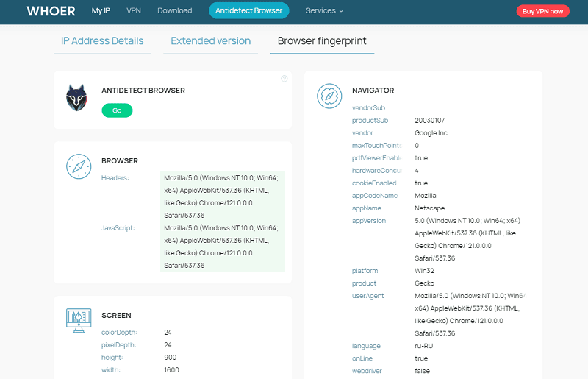The image size is (588, 379).
Task: Click the userAgent label
Action: pyautogui.click(x=368, y=296)
